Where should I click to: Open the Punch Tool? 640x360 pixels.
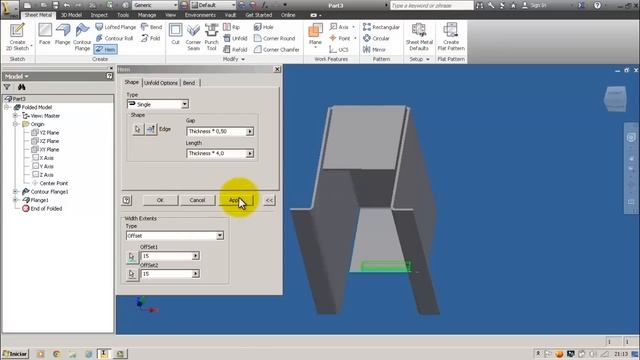pyautogui.click(x=211, y=37)
